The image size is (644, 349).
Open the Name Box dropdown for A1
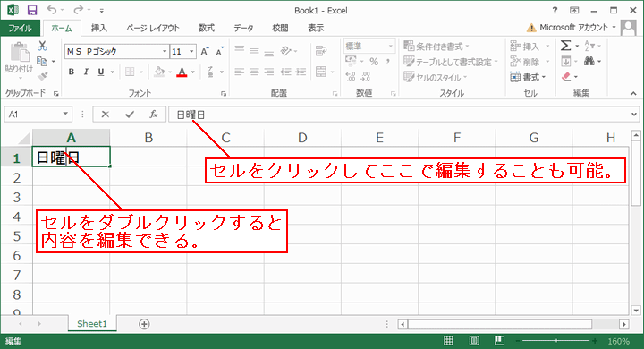(65, 114)
